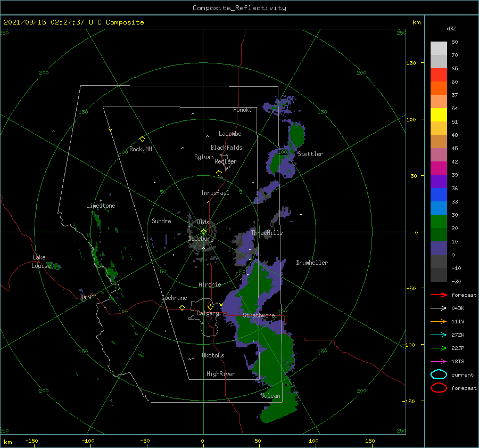479x448 pixels.
Task: Click the Calgary city label
Action: pyautogui.click(x=208, y=313)
